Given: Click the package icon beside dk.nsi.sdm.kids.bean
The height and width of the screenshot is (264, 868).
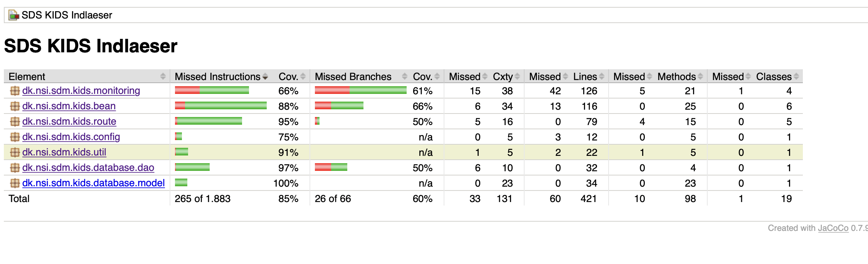Looking at the screenshot, I should click(x=15, y=106).
